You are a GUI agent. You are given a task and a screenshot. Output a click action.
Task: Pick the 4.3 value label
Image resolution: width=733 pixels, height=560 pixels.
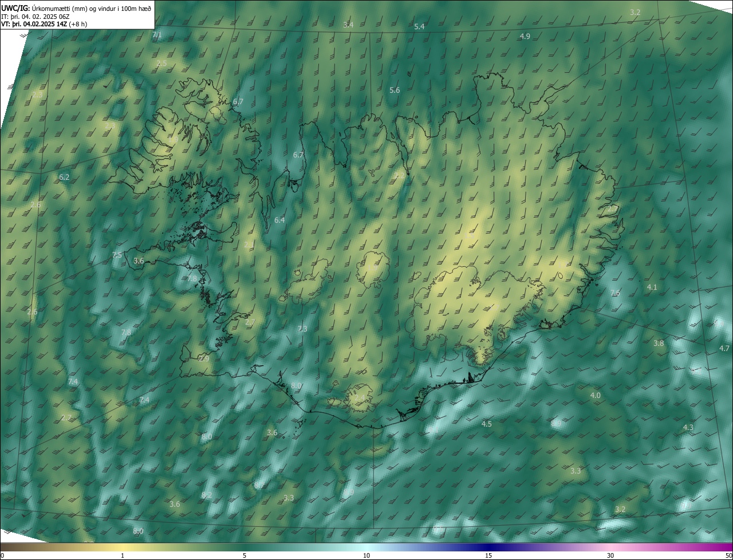(688, 427)
